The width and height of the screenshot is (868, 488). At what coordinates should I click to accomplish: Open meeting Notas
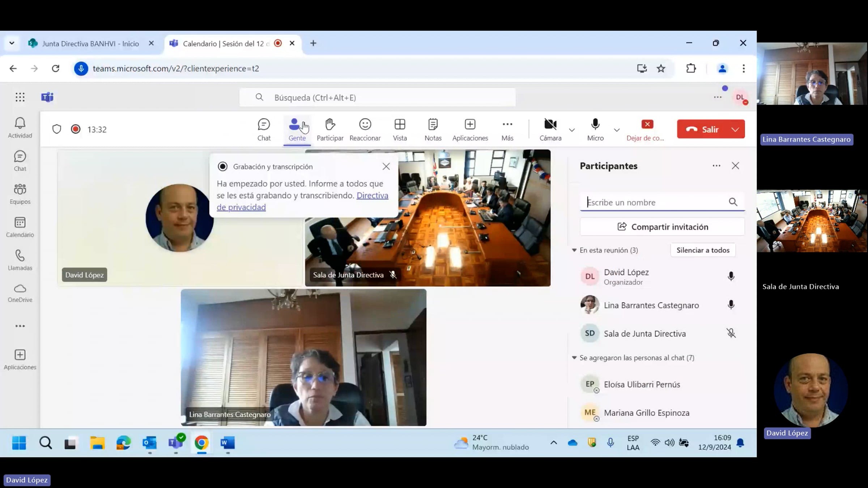433,129
